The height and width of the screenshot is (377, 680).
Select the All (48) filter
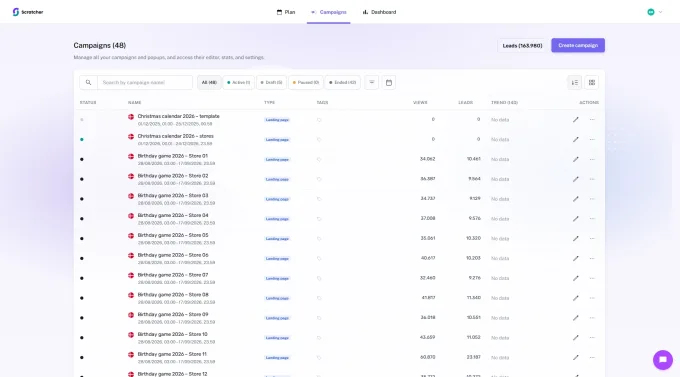click(209, 82)
